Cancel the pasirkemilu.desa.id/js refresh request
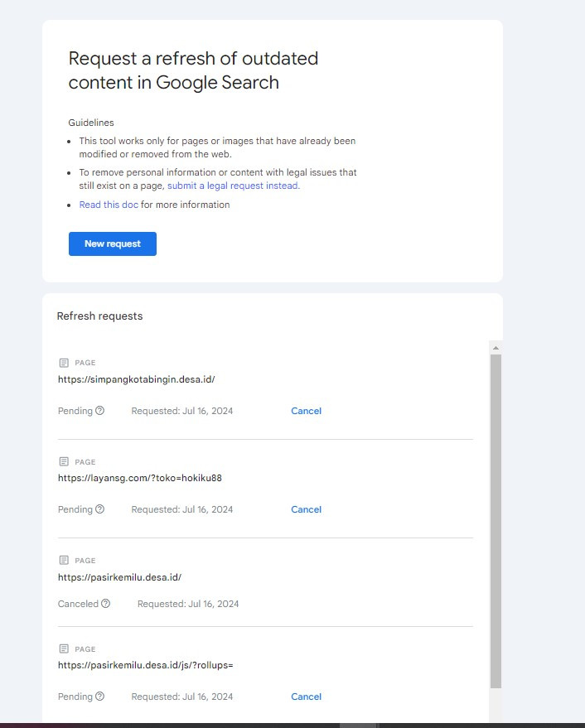This screenshot has width=585, height=728. pyautogui.click(x=306, y=697)
